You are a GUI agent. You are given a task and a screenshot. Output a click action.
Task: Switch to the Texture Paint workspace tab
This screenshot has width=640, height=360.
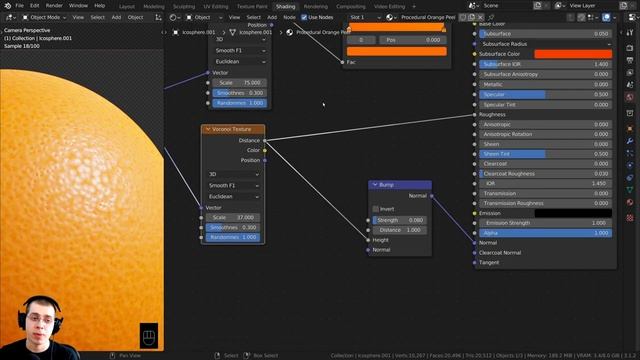pos(252,7)
